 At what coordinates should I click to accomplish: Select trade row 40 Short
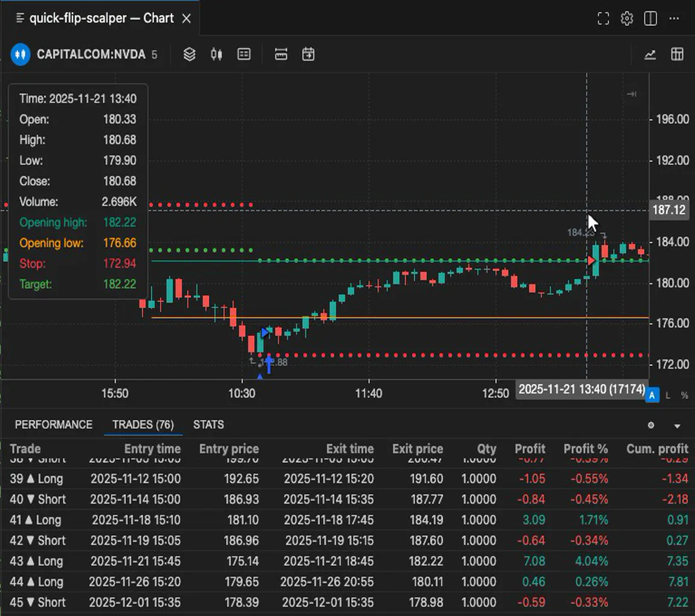[x=347, y=499]
